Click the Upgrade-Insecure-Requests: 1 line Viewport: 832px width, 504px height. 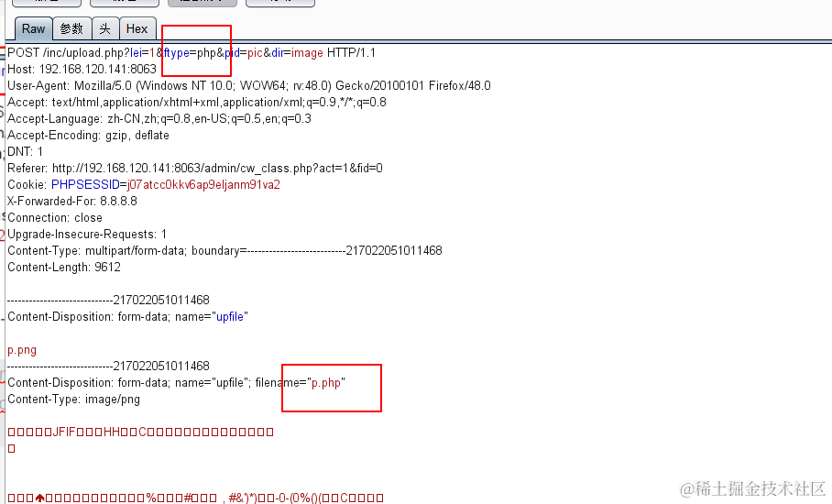pos(87,234)
